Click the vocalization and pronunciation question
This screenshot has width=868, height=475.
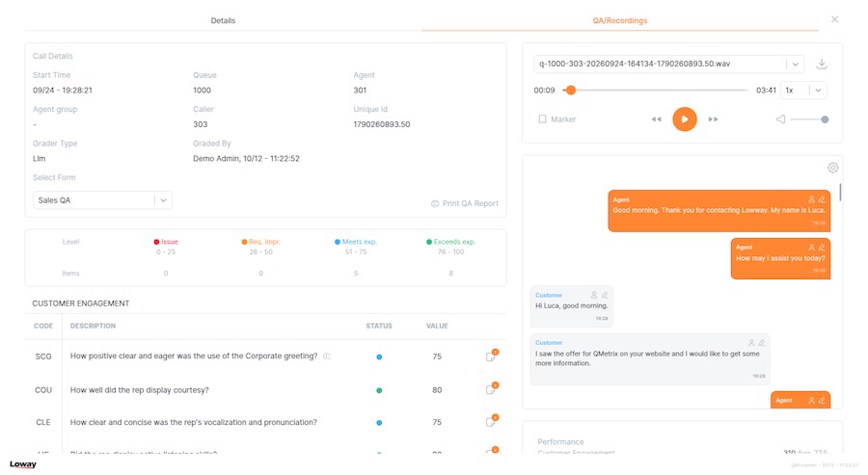(194, 422)
